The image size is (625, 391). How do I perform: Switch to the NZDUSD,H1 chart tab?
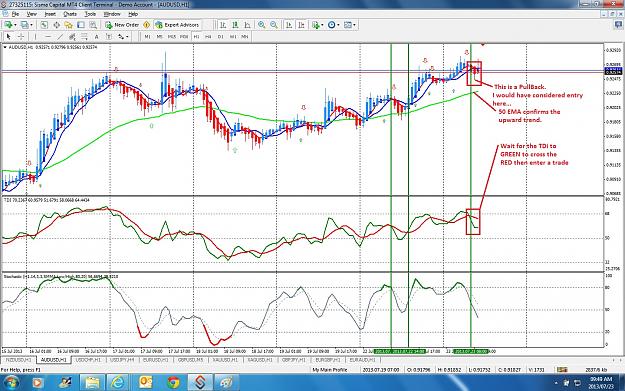tap(18, 360)
